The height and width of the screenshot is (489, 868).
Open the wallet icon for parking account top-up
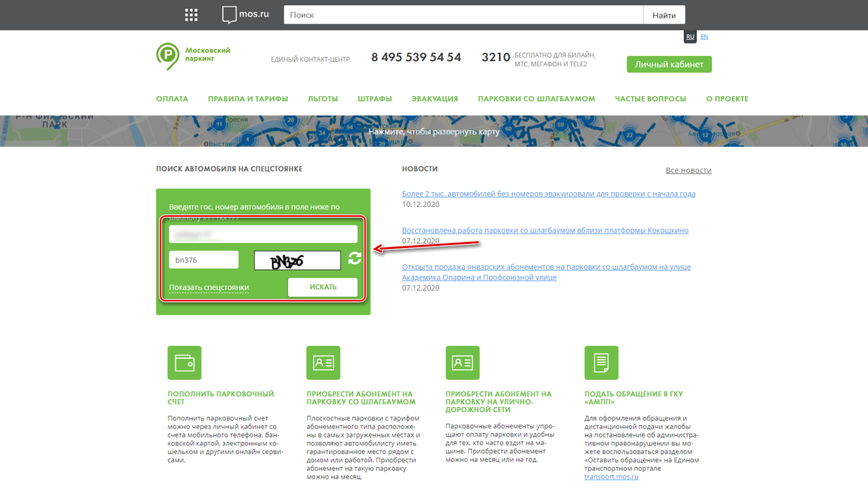coord(184,363)
